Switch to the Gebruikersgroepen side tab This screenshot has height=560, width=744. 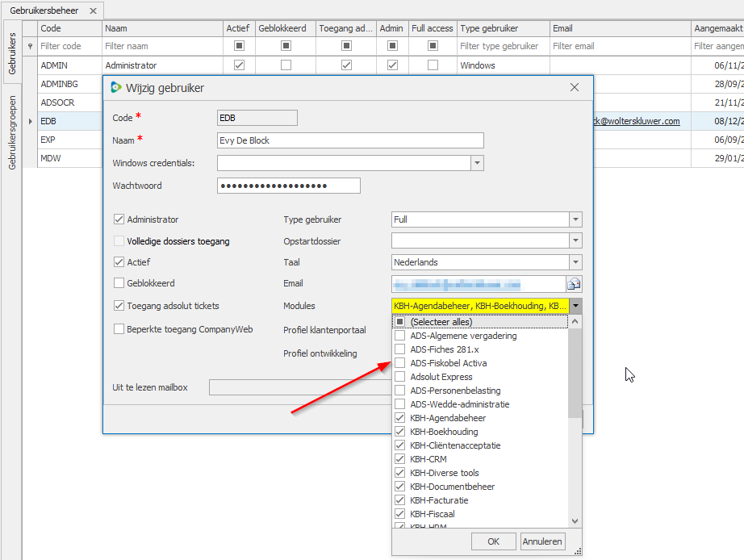pos(12,132)
